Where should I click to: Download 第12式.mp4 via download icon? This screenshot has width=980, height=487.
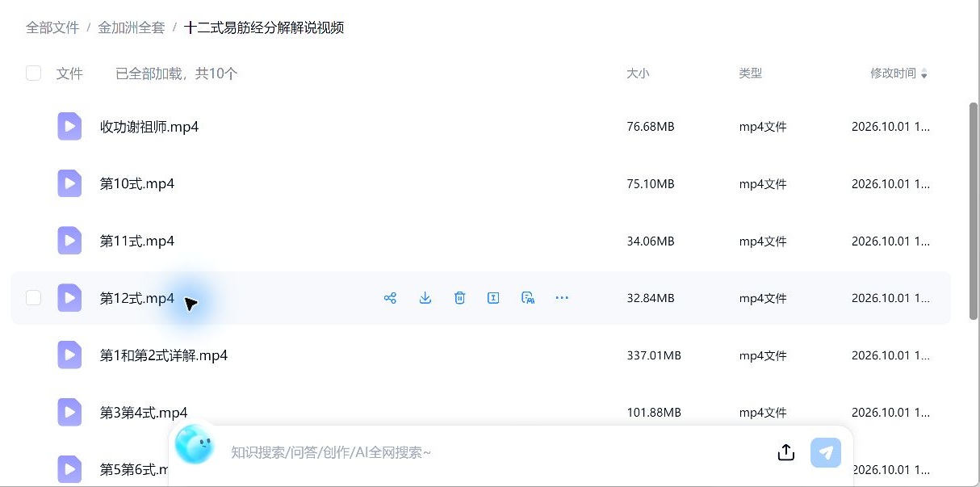(x=425, y=298)
